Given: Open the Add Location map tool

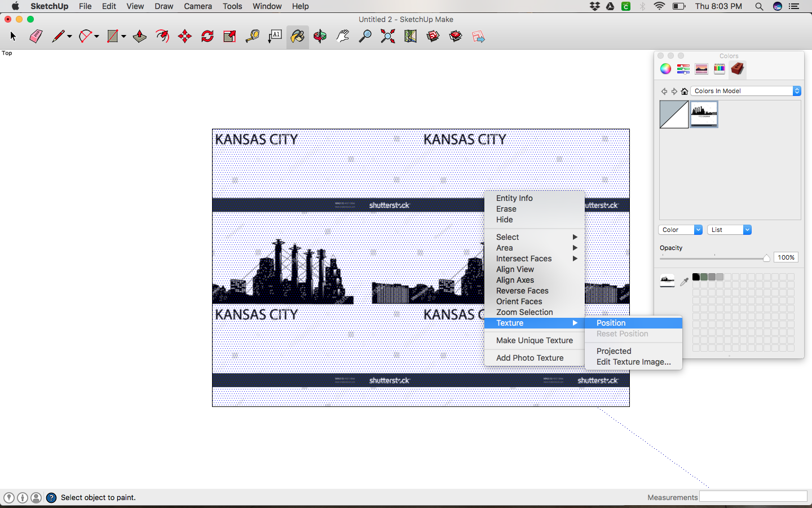Looking at the screenshot, I should pyautogui.click(x=411, y=37).
